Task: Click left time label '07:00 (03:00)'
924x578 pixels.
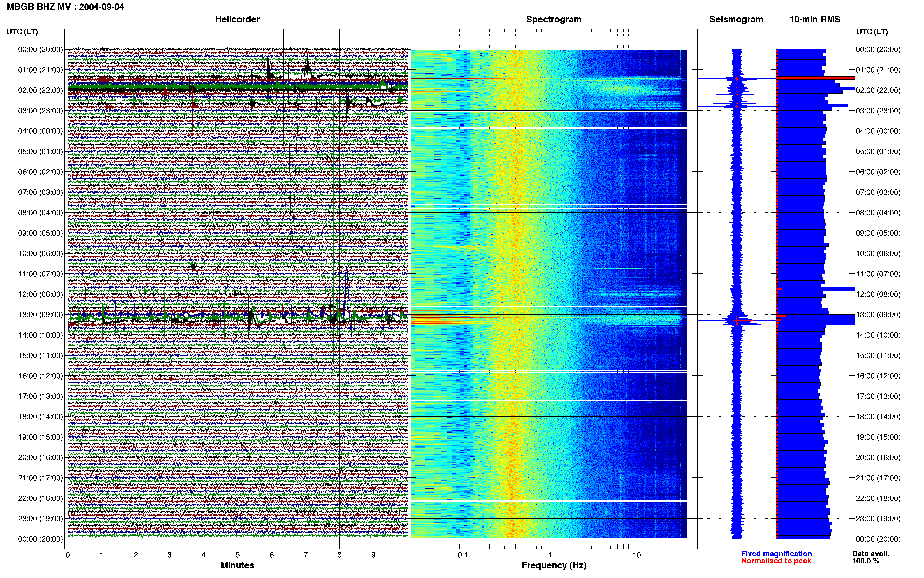Action: [x=41, y=192]
